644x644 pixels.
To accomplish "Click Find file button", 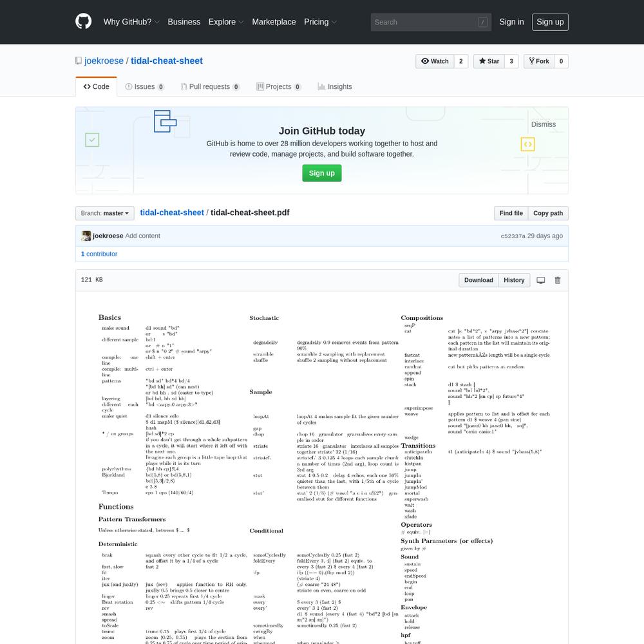I will point(511,213).
